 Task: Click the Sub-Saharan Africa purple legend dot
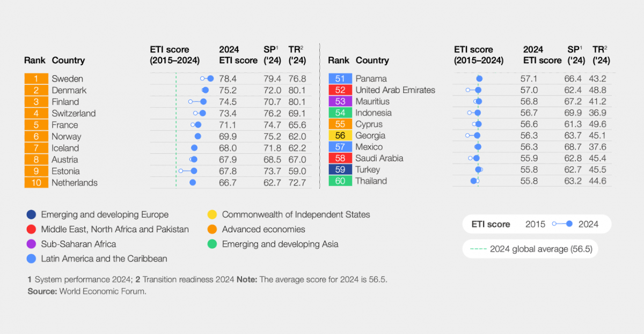click(31, 244)
